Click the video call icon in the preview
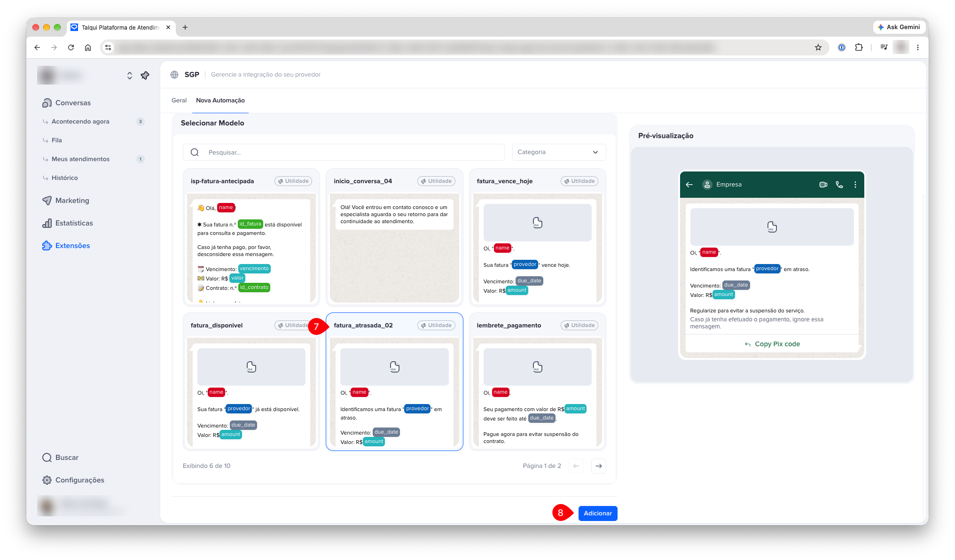The height and width of the screenshot is (560, 955). click(823, 185)
